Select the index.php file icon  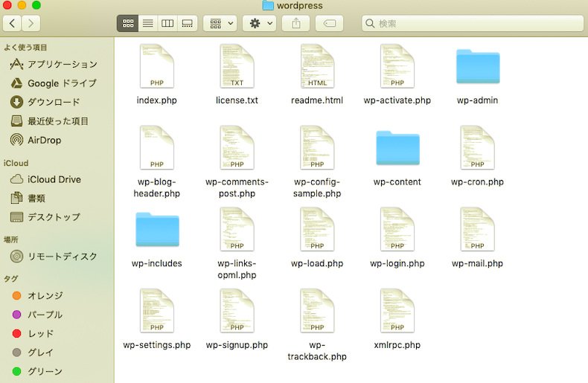tap(157, 66)
